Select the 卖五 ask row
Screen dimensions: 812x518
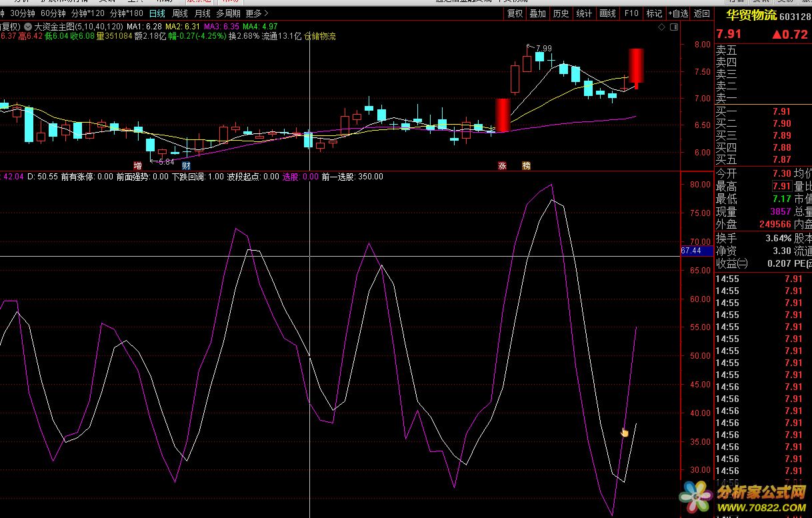[763, 50]
